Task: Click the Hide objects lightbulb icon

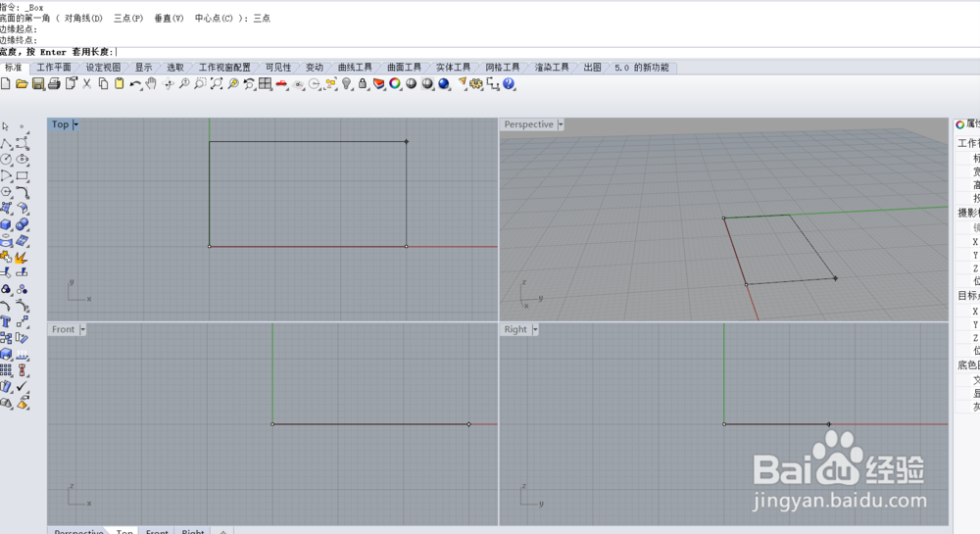Action: [x=347, y=83]
